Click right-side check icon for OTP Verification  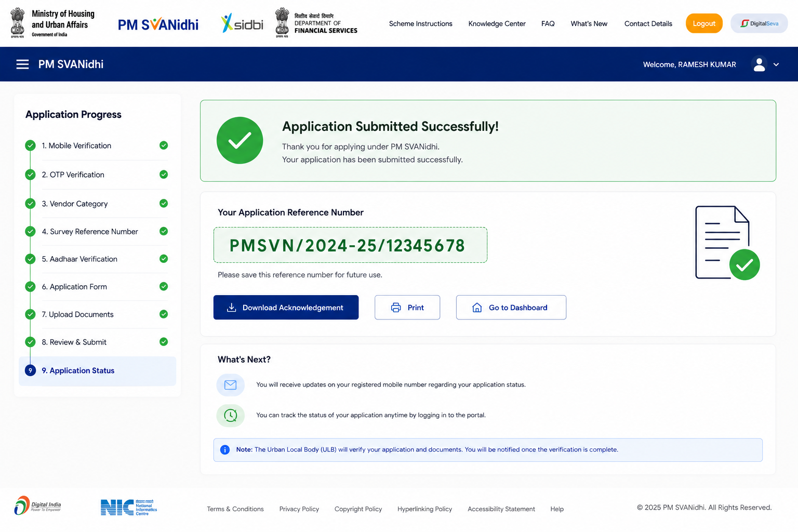(164, 175)
